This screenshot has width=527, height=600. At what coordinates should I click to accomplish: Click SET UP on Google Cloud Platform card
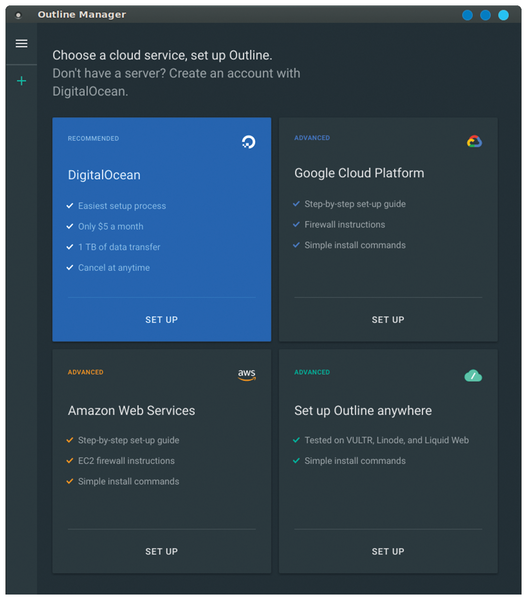[388, 320]
